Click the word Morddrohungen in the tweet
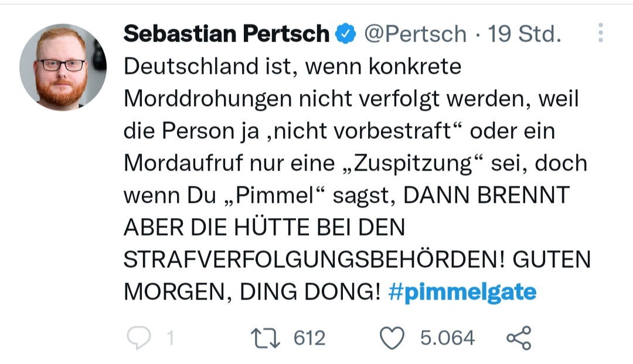 point(207,98)
